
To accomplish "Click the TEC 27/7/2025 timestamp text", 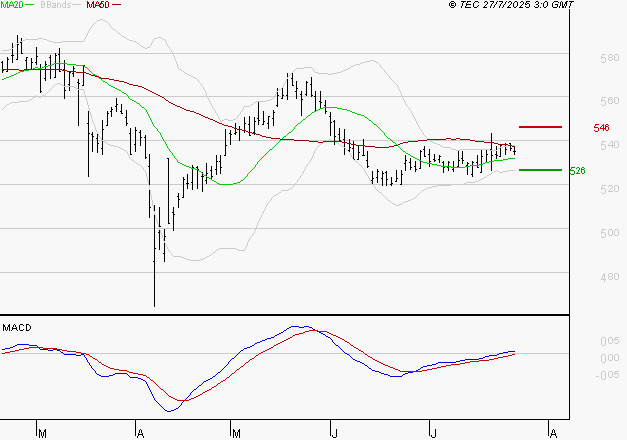I will [511, 5].
